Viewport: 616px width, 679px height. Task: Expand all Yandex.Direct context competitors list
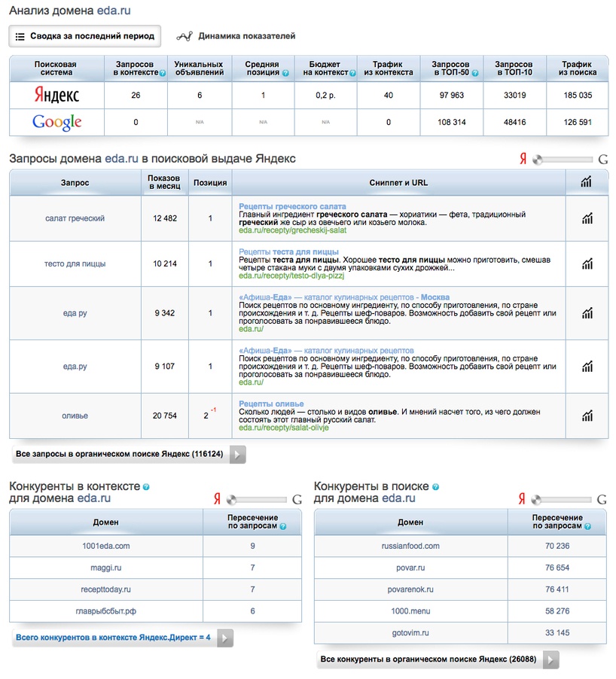pos(122,638)
